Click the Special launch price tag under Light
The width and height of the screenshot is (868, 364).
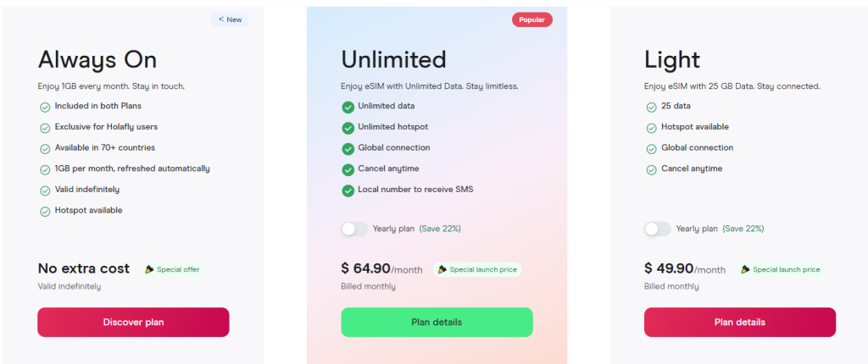pos(780,269)
